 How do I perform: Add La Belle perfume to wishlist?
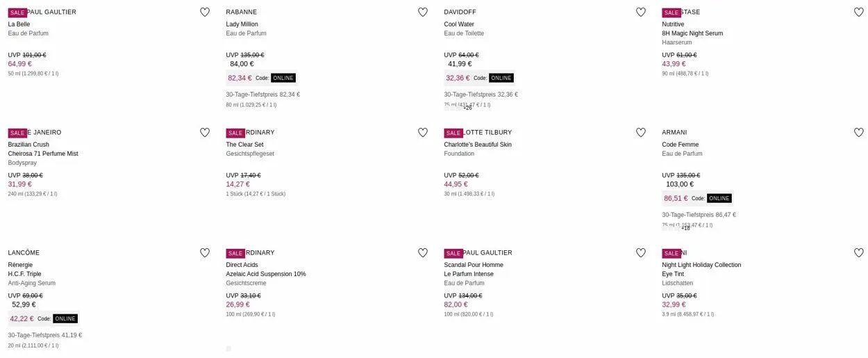(205, 12)
